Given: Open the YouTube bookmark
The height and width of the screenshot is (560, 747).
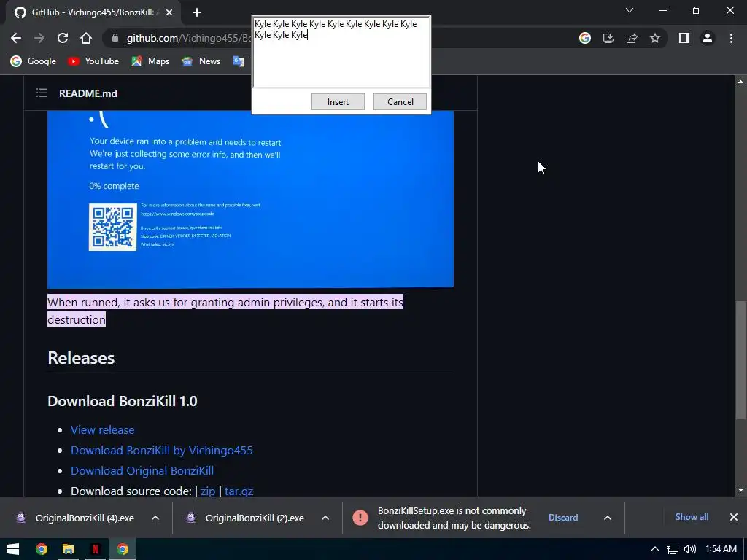Looking at the screenshot, I should tap(93, 61).
